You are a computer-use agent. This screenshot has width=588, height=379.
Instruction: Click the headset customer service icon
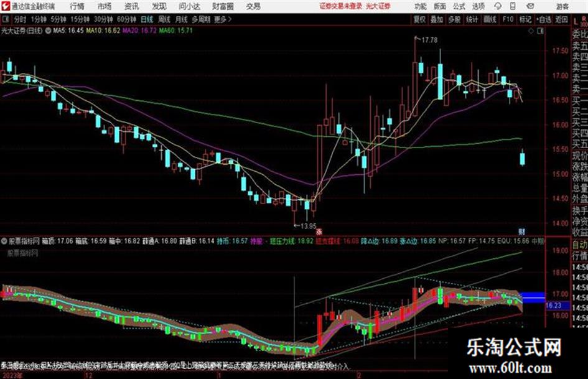tap(498, 6)
